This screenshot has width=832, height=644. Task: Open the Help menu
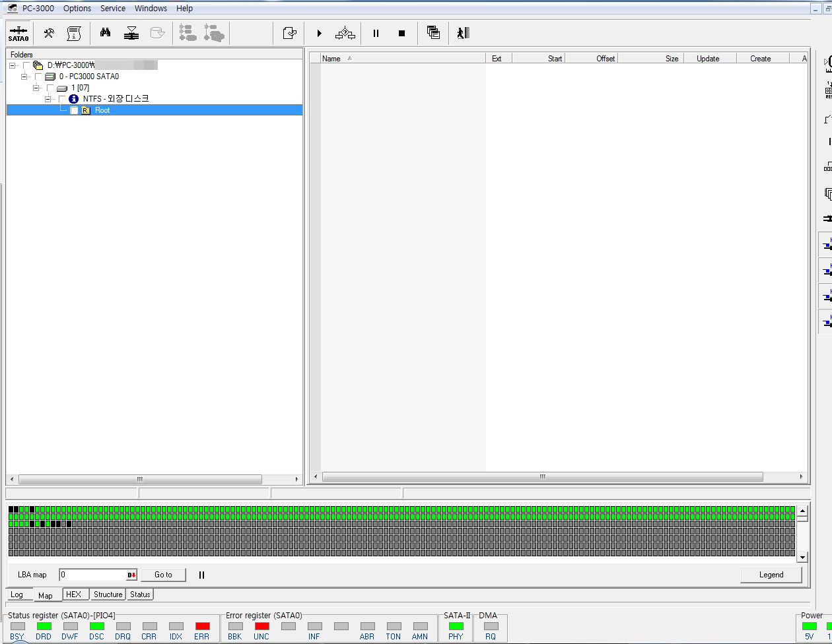[x=185, y=9]
